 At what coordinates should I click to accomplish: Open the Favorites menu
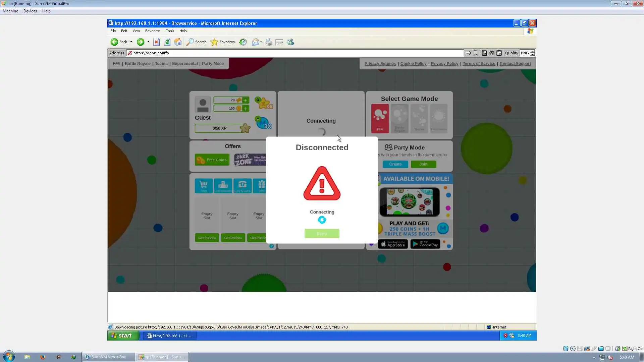coord(153,31)
